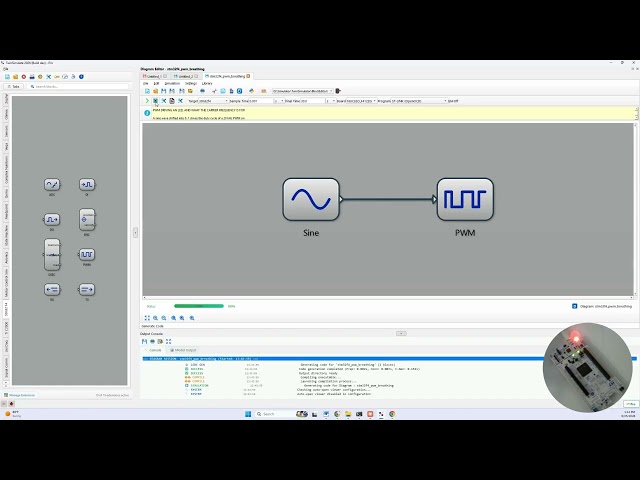The image size is (640, 480).
Task: Click the new diagram icon in the editor toolbar
Action: pos(147,91)
